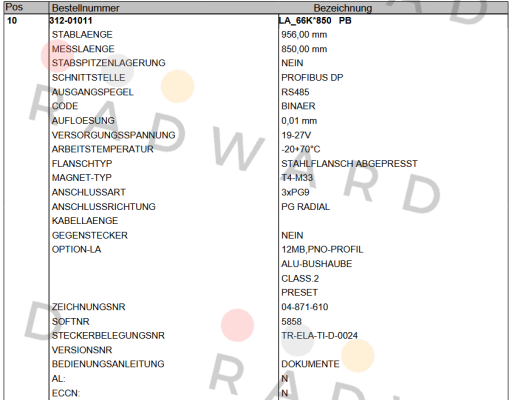Select the MESSLAENGE row label
Viewport: 509px width, 400px height.
click(x=83, y=49)
